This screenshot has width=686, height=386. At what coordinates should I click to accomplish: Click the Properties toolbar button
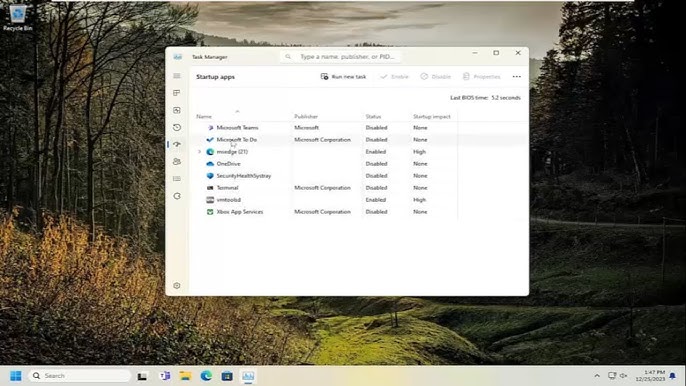tap(481, 77)
